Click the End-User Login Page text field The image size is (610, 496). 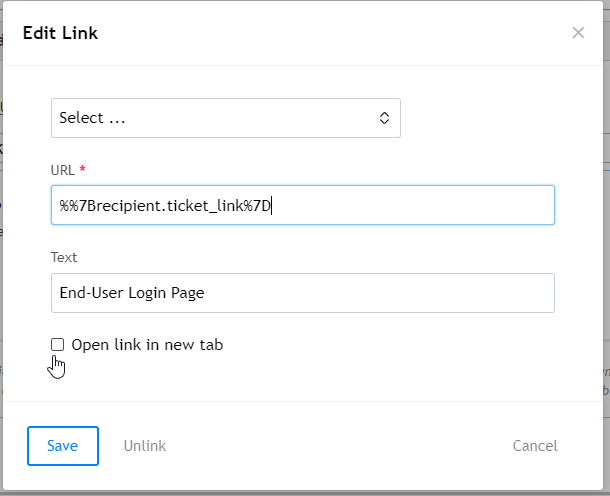pos(302,293)
